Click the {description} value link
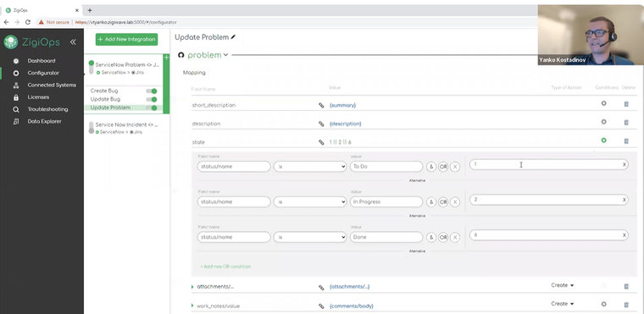Viewport: 644px width, 314px height. [346, 124]
